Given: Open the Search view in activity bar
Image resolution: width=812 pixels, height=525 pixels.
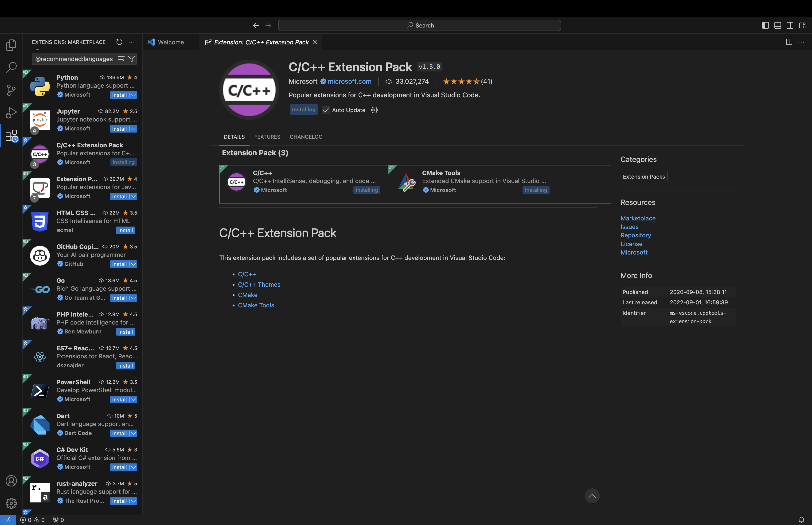Looking at the screenshot, I should click(x=11, y=67).
